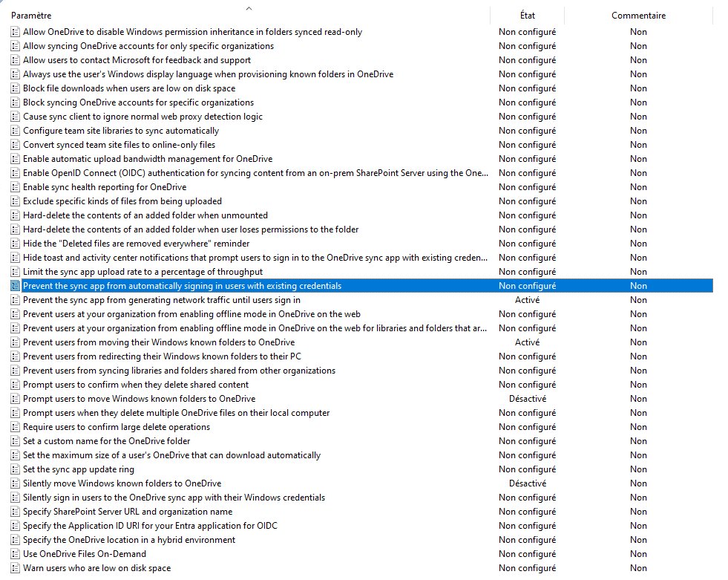Click the policy icon beside "Block file downloads when users are low on disk space"

(16, 88)
